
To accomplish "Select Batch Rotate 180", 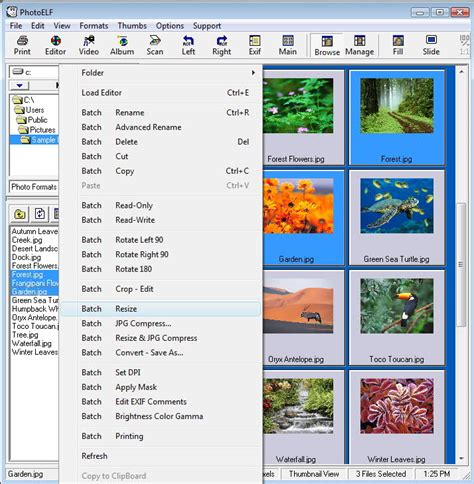I will pyautogui.click(x=161, y=269).
